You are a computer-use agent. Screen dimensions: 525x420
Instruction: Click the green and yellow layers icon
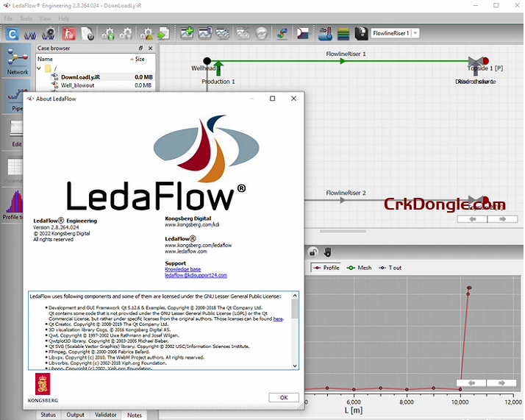[x=343, y=34]
